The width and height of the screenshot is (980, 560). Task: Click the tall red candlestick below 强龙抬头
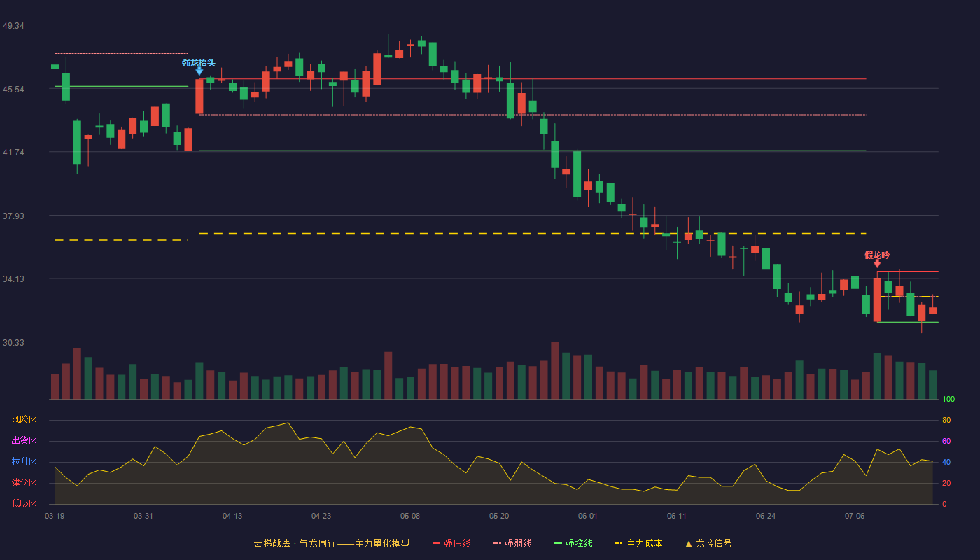[199, 97]
